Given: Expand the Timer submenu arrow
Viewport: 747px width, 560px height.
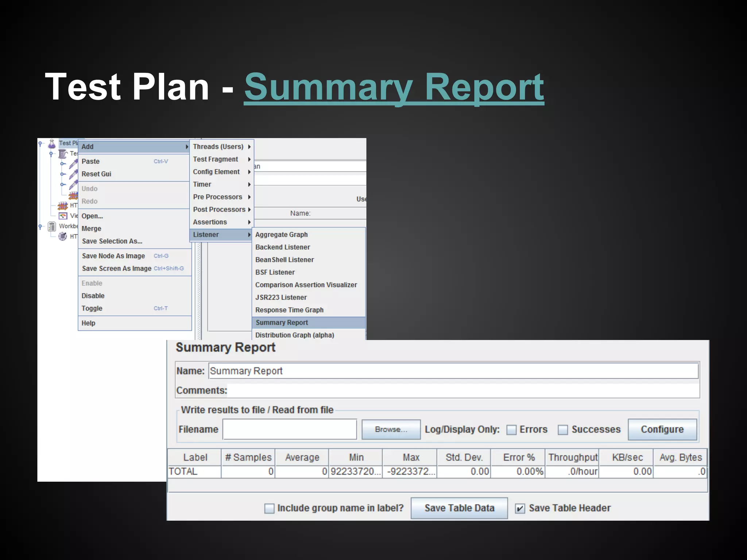Looking at the screenshot, I should click(x=249, y=184).
